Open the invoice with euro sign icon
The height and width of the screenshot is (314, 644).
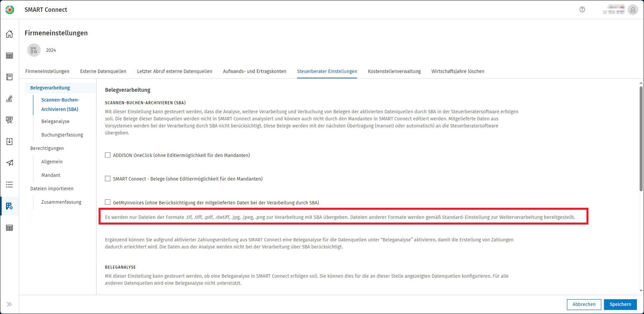coord(10,120)
